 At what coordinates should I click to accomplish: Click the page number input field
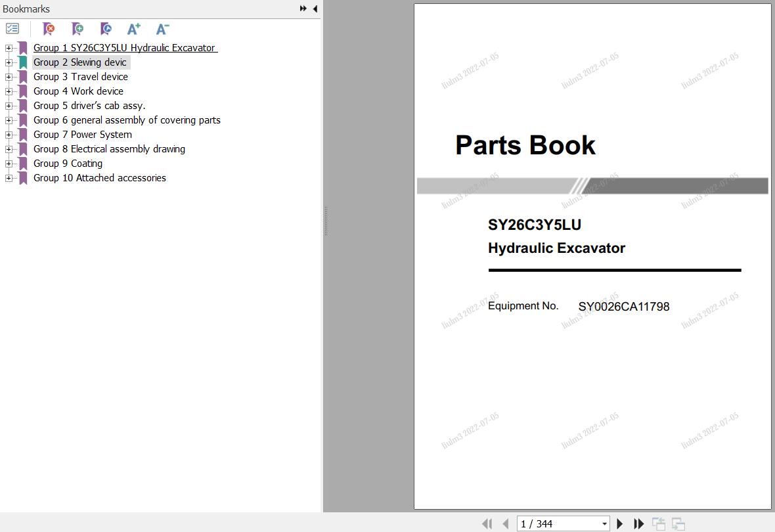(x=557, y=523)
